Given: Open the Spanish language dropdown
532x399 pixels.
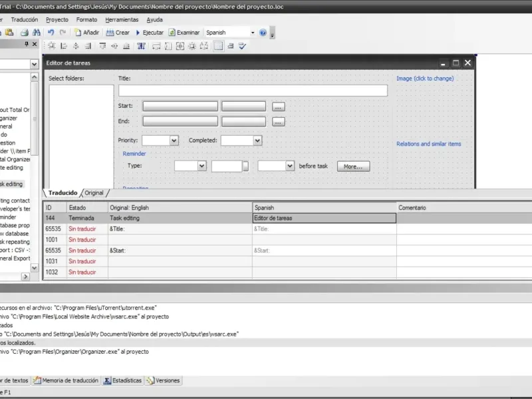Looking at the screenshot, I should [x=252, y=33].
